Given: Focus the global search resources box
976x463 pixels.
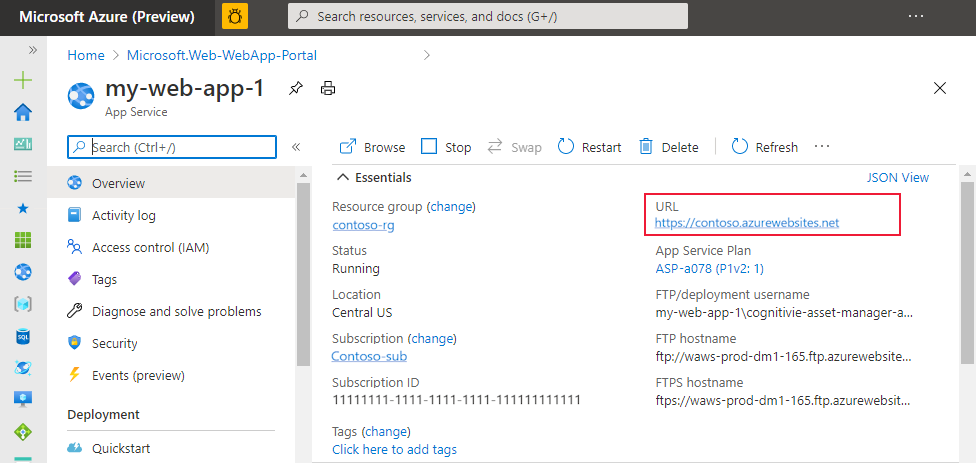Looking at the screenshot, I should click(487, 16).
